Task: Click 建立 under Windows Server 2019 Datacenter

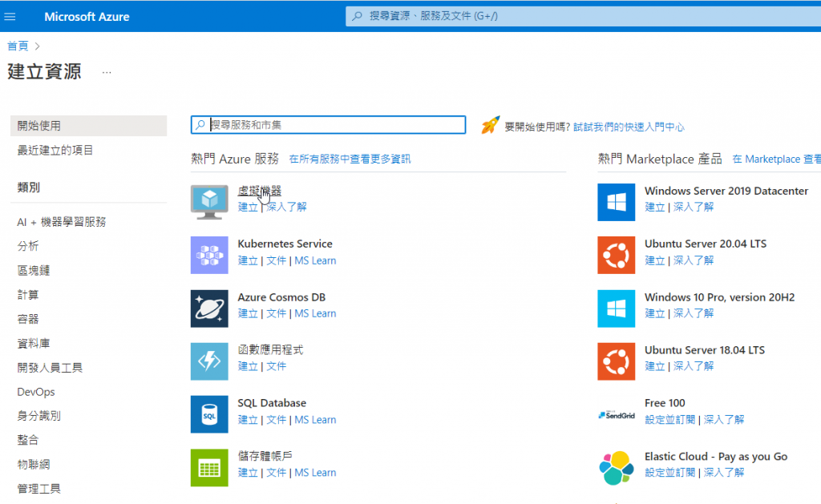Action: tap(654, 208)
